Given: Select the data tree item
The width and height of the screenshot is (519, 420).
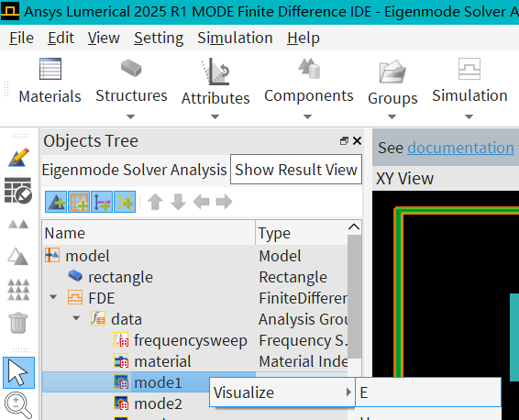Looking at the screenshot, I should (127, 319).
